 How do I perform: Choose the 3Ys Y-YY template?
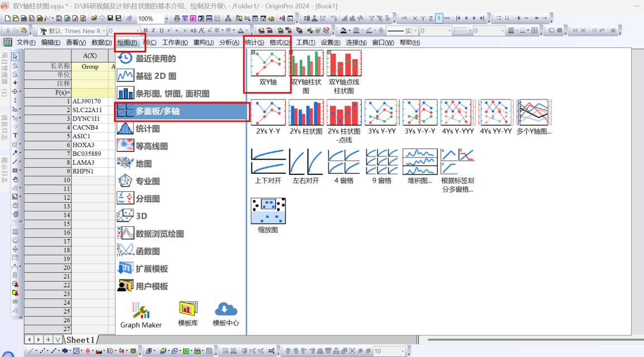click(382, 117)
